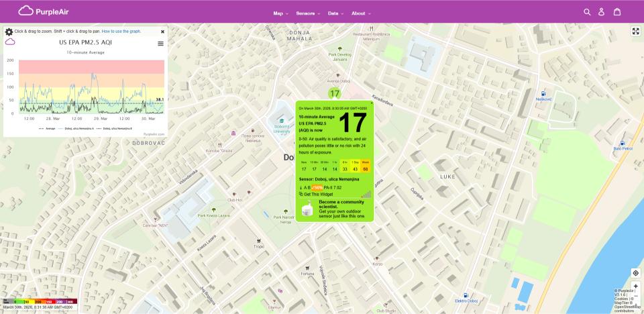
Task: Toggle Doboj, ulica Nemanjina B legend series
Action: [114, 129]
